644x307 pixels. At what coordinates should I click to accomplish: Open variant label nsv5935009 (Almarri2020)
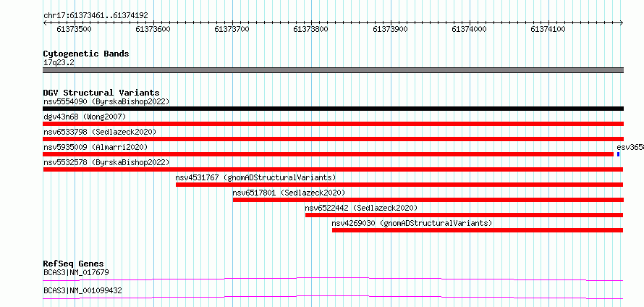pos(96,147)
